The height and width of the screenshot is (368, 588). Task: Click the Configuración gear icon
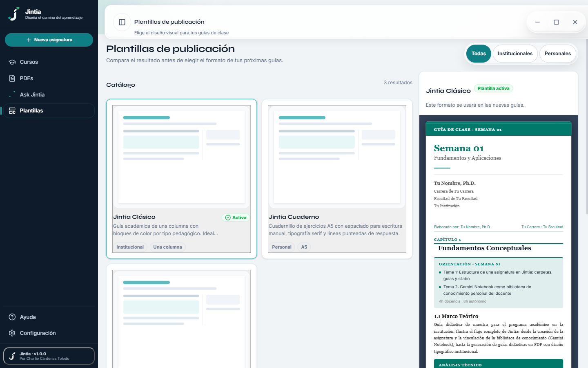[x=12, y=333]
